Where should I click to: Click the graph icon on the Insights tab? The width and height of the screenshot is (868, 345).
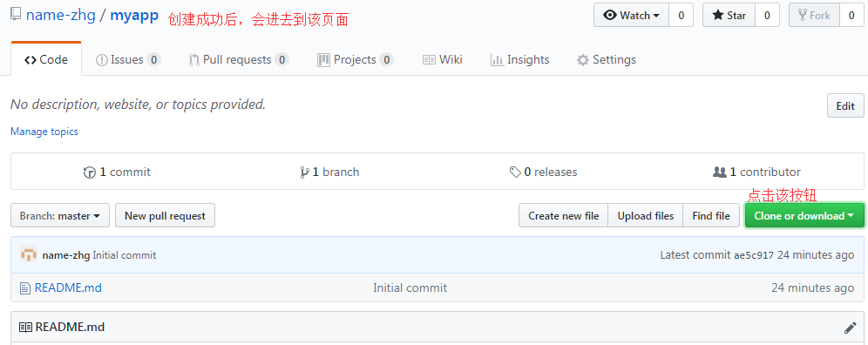click(497, 60)
